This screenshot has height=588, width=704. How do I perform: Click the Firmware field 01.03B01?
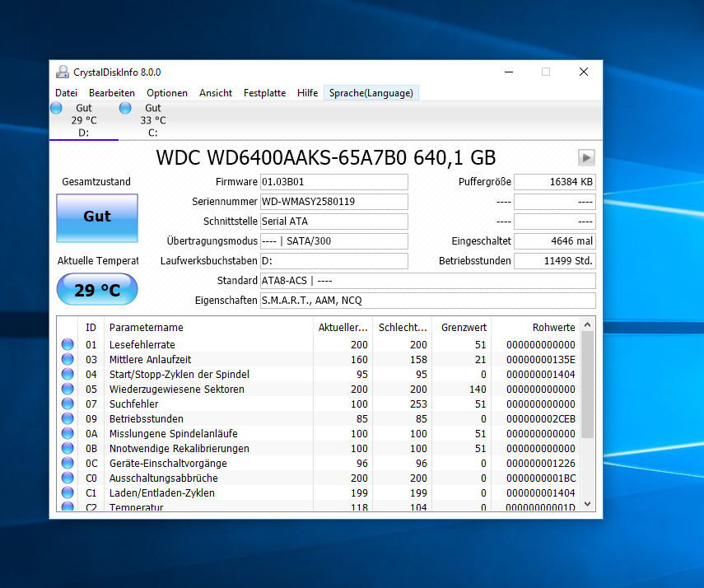click(334, 182)
